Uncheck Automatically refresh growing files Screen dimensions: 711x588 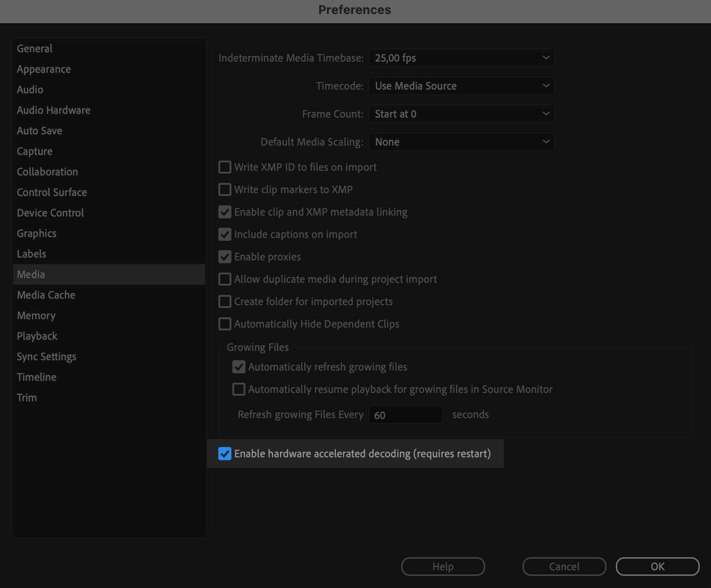(x=238, y=367)
